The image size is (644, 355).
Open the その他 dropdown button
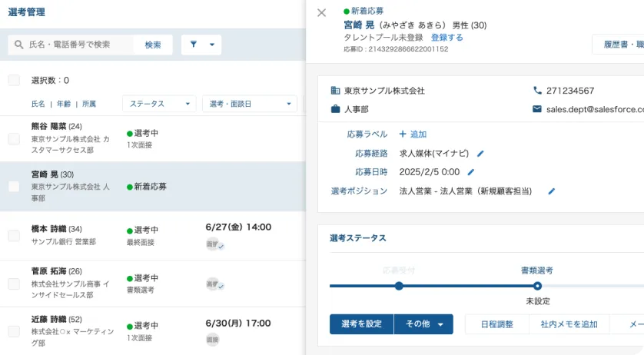point(423,324)
